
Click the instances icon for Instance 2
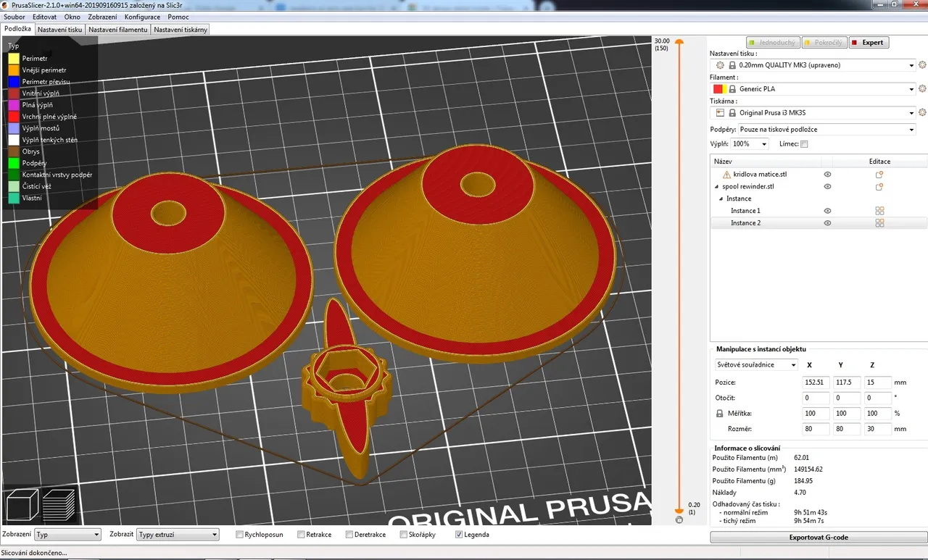[879, 223]
